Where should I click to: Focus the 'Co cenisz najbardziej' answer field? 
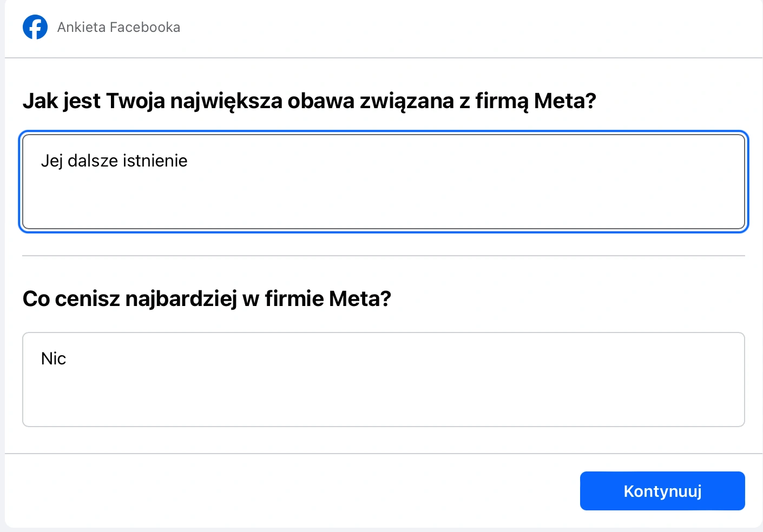point(384,380)
